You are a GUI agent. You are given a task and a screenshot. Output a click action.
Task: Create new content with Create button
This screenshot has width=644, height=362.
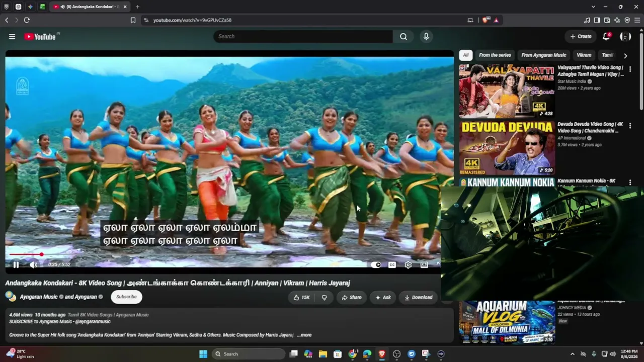tap(581, 36)
